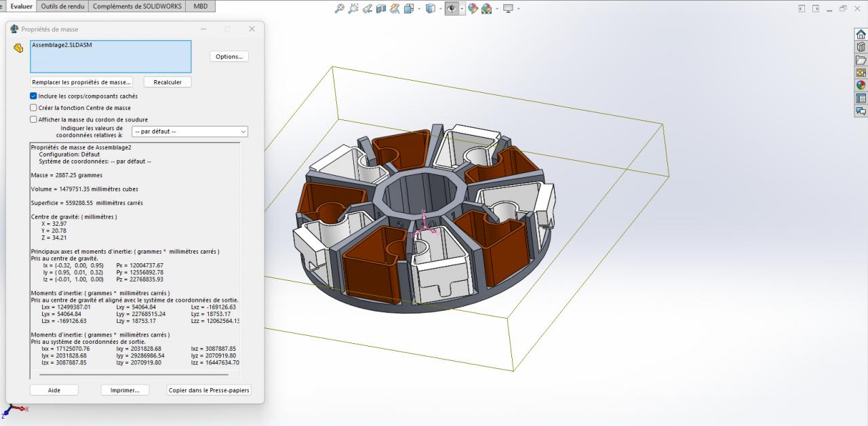Close the Propriétés de masse dialog

click(x=252, y=29)
